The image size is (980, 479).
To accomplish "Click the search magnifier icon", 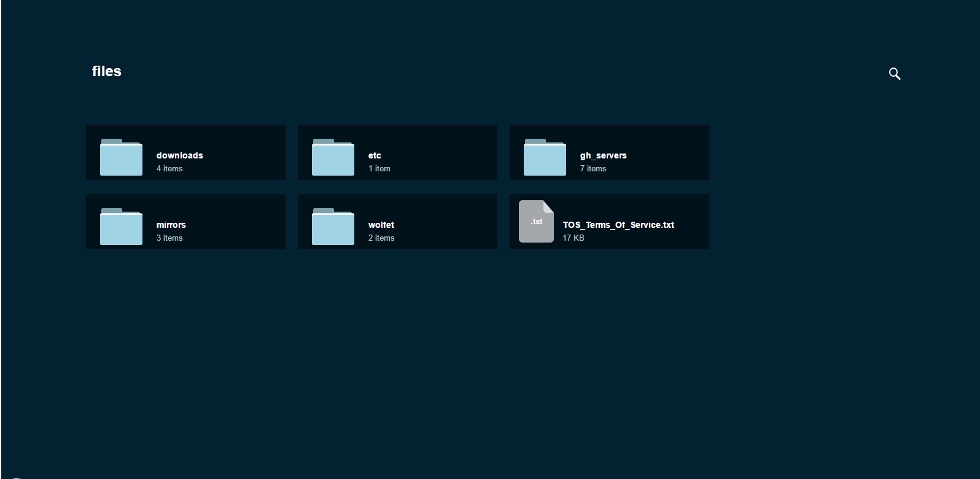I will 895,74.
